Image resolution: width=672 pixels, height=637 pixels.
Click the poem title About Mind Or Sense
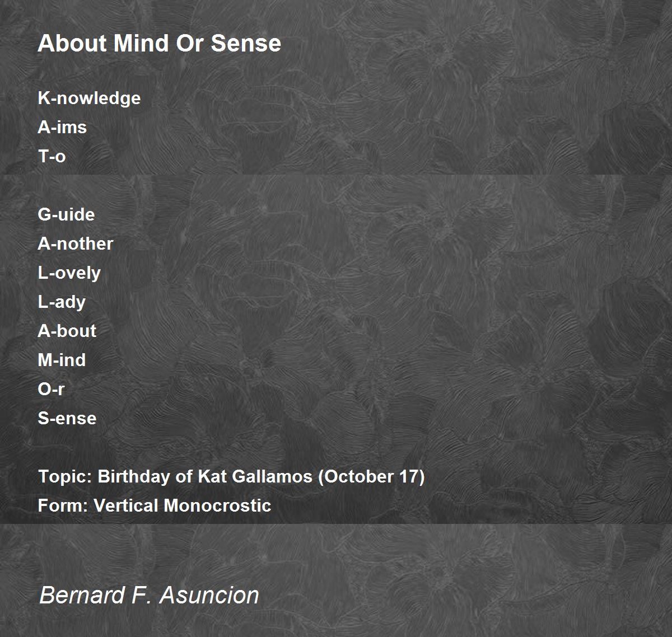pos(159,43)
